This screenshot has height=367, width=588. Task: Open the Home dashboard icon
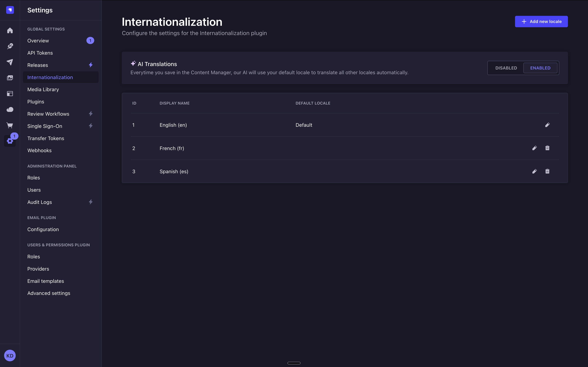click(x=10, y=30)
